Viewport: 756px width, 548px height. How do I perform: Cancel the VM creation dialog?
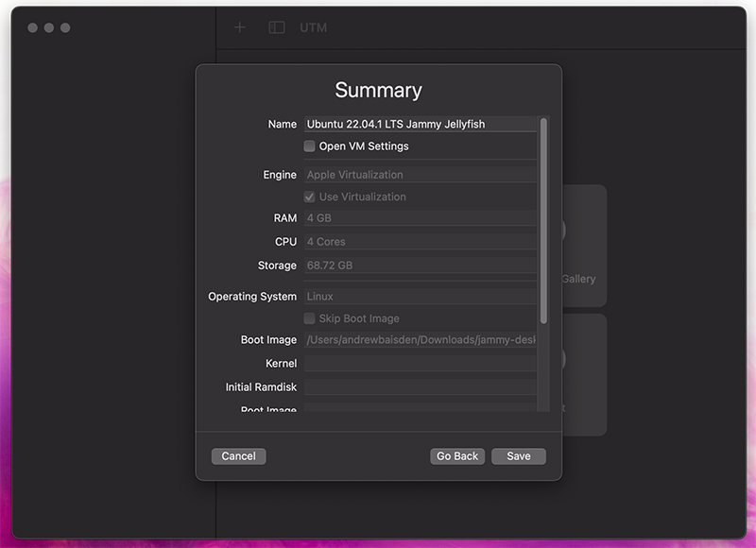click(238, 456)
